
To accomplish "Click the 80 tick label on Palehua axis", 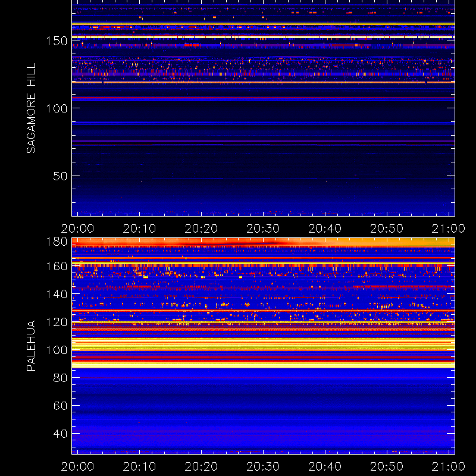I will pos(60,378).
